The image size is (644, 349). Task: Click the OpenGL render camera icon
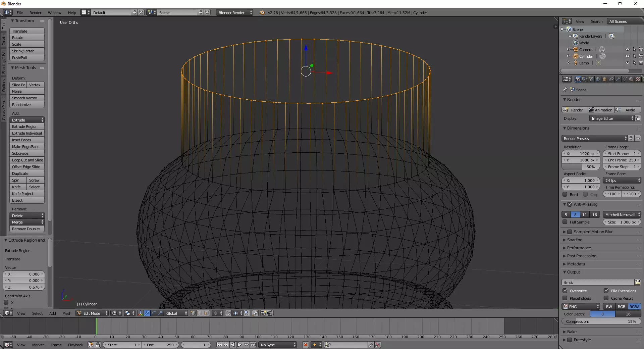pyautogui.click(x=263, y=313)
